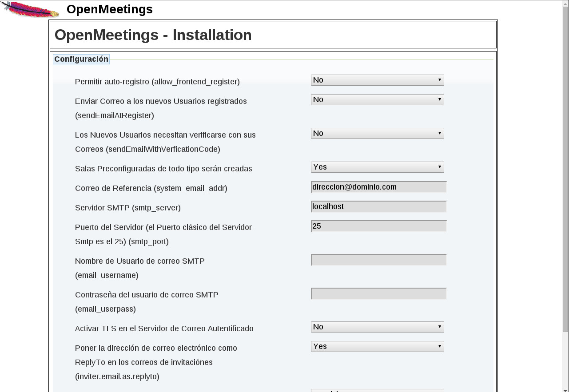Open inviter.email.as.replyto dropdown
The width and height of the screenshot is (569, 392).
pyautogui.click(x=377, y=346)
